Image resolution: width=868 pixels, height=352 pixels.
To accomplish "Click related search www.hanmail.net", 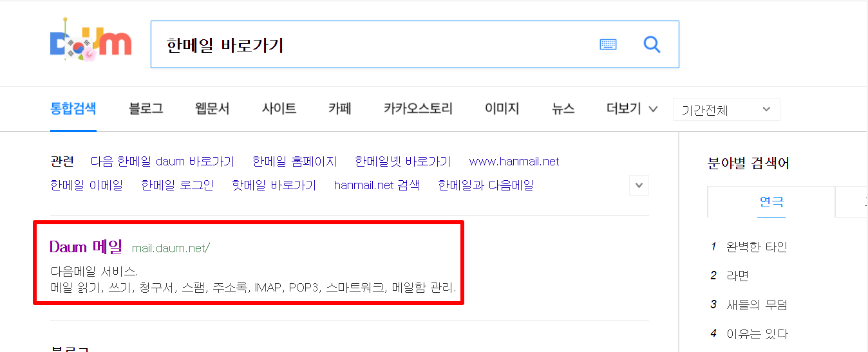I will [514, 162].
